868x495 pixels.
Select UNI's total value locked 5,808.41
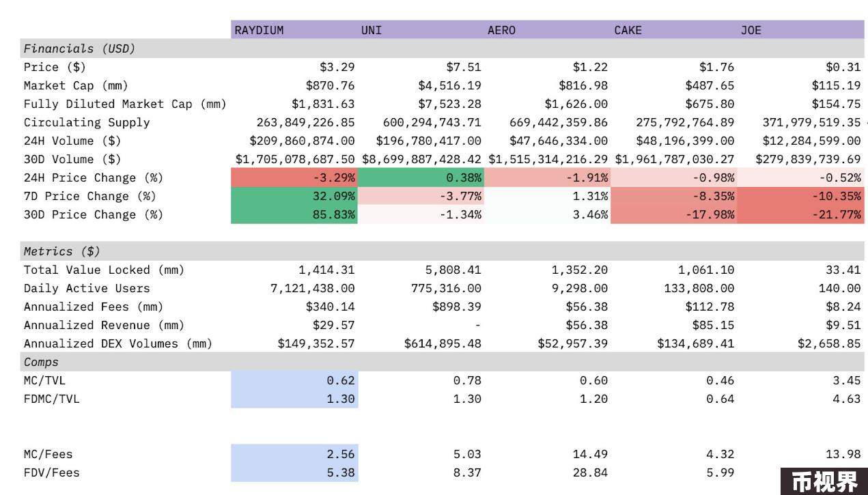point(453,270)
